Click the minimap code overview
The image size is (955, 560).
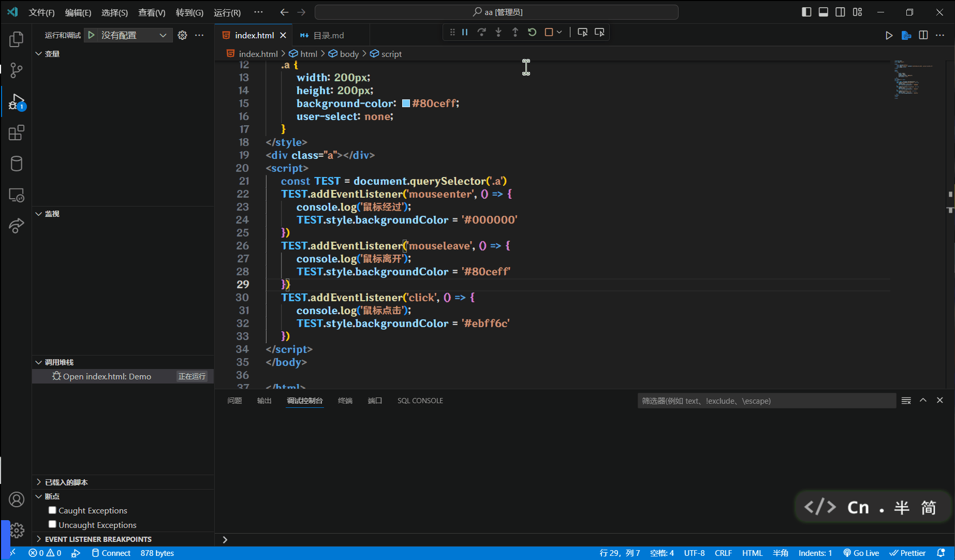point(914,79)
